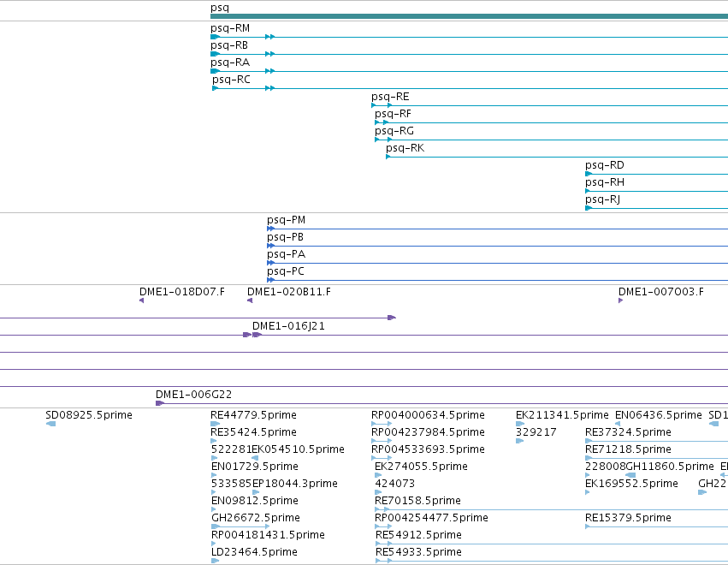Click the RE35424.5prime EST label
The height and width of the screenshot is (565, 728).
[253, 432]
